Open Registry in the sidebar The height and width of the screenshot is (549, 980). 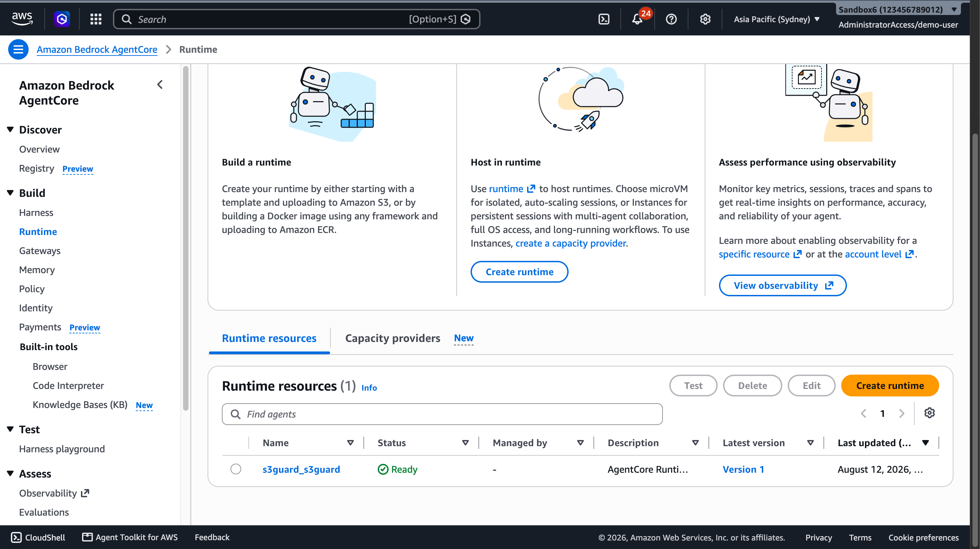[x=36, y=168]
